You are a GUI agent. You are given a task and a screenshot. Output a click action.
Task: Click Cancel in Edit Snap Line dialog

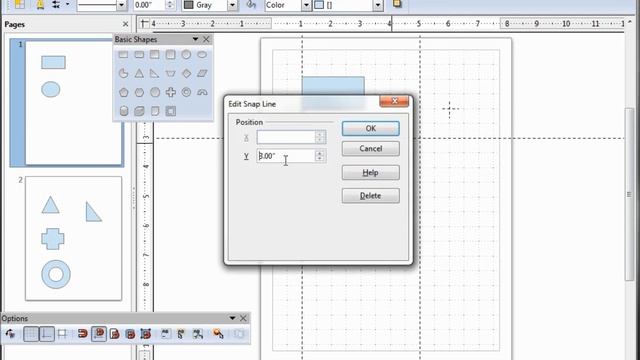coord(371,149)
